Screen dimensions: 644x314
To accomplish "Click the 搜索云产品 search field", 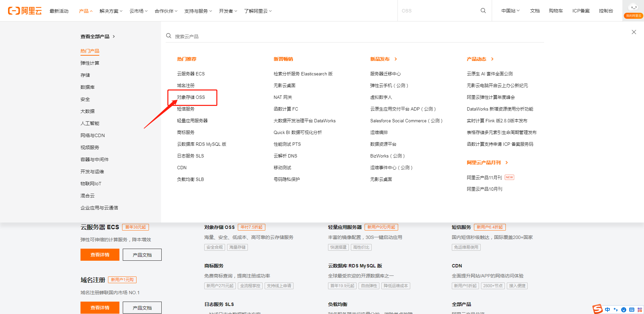I will (355, 36).
